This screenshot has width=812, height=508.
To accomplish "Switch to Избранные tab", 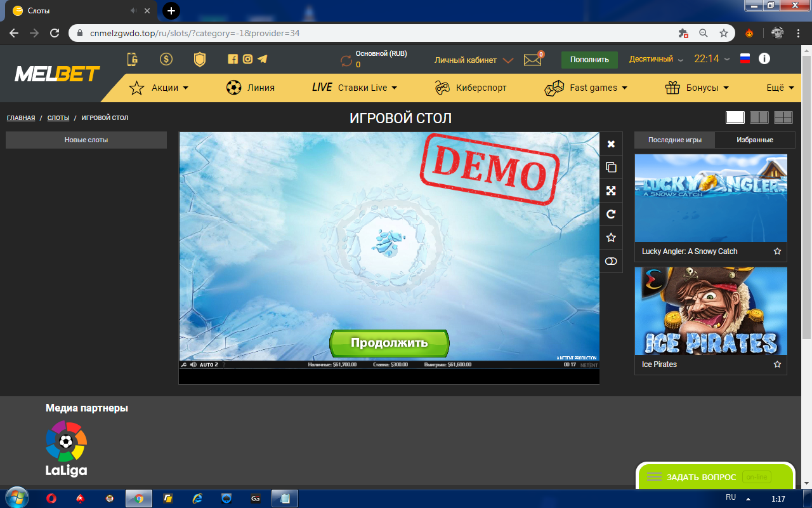I will [x=754, y=140].
